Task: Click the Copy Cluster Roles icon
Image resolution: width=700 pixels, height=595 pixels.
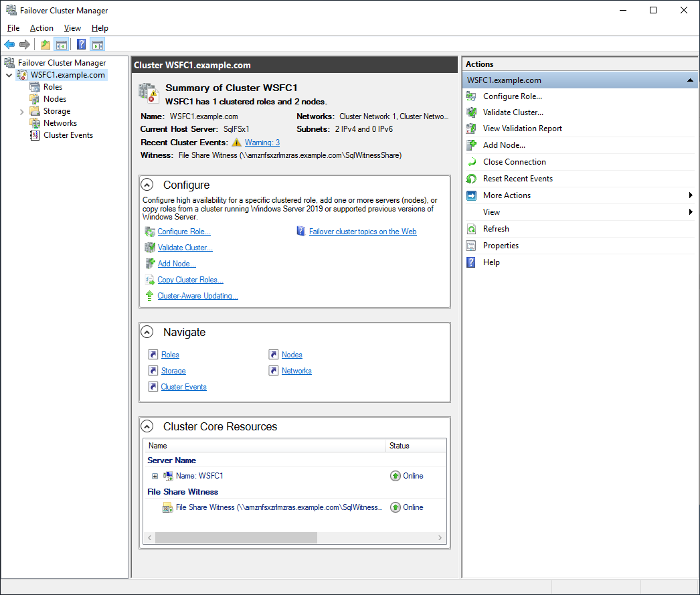Action: click(149, 280)
